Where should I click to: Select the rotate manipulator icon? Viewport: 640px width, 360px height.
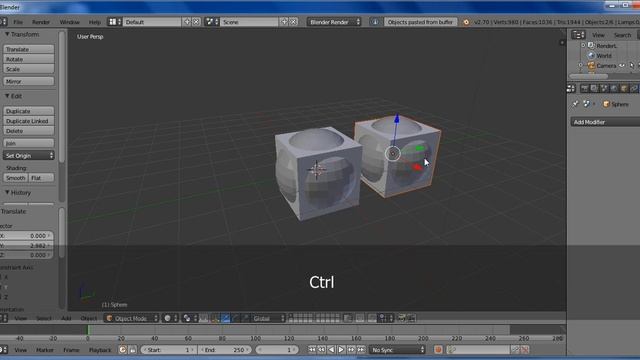[236, 318]
